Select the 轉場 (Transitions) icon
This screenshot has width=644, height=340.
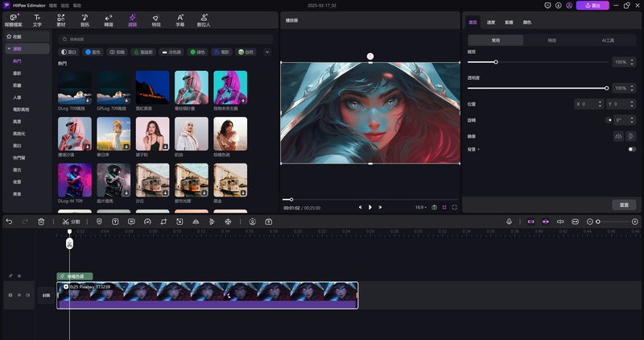pyautogui.click(x=109, y=20)
